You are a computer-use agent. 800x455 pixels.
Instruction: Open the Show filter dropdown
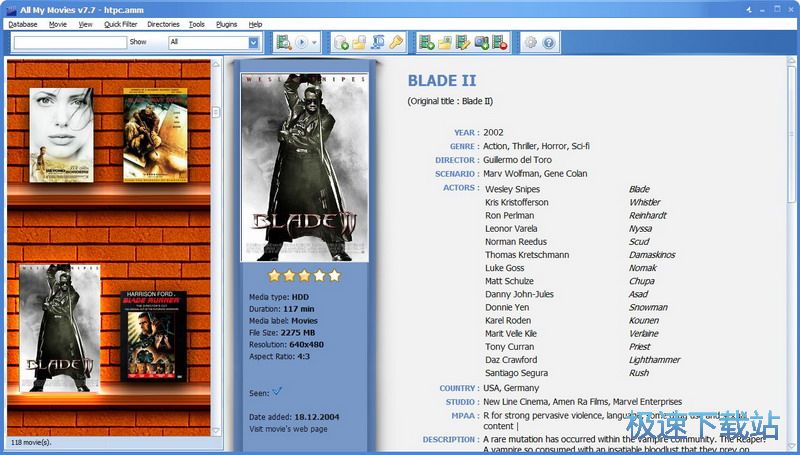[x=254, y=42]
